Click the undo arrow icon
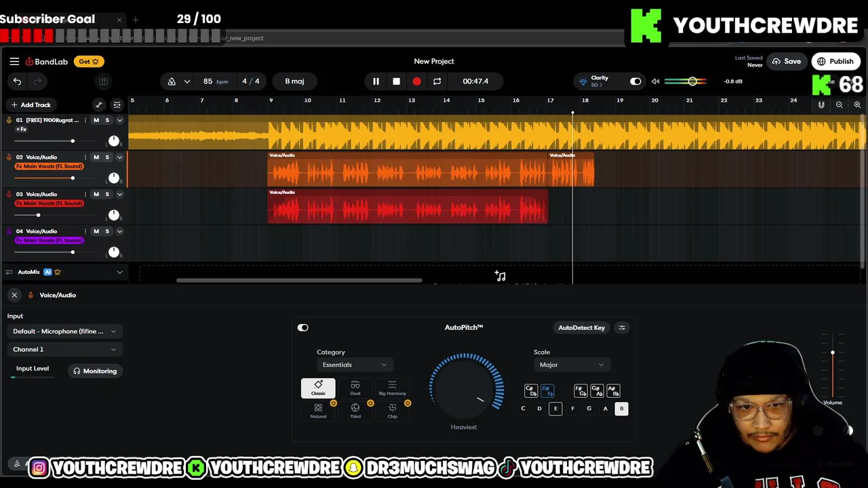 [17, 81]
